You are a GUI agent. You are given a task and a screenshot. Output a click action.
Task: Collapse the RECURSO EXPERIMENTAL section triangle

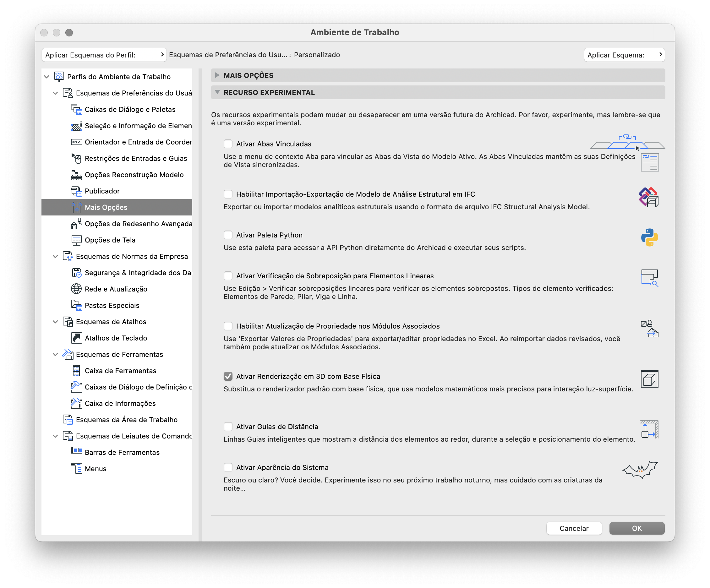[x=217, y=92]
